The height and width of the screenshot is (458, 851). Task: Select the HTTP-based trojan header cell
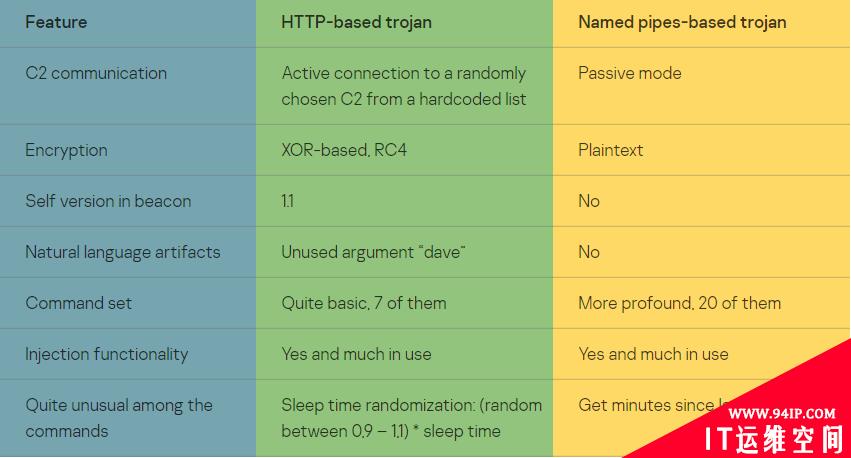(357, 22)
